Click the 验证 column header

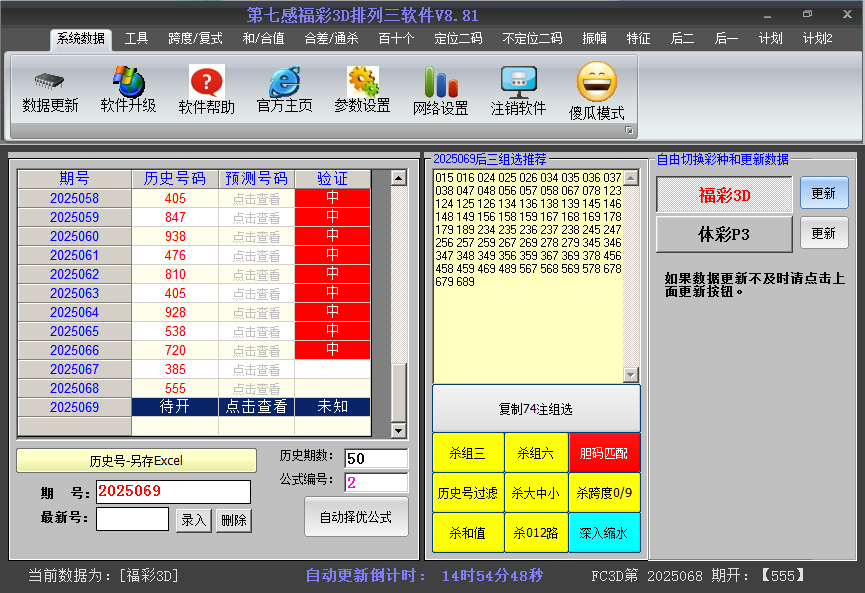333,179
